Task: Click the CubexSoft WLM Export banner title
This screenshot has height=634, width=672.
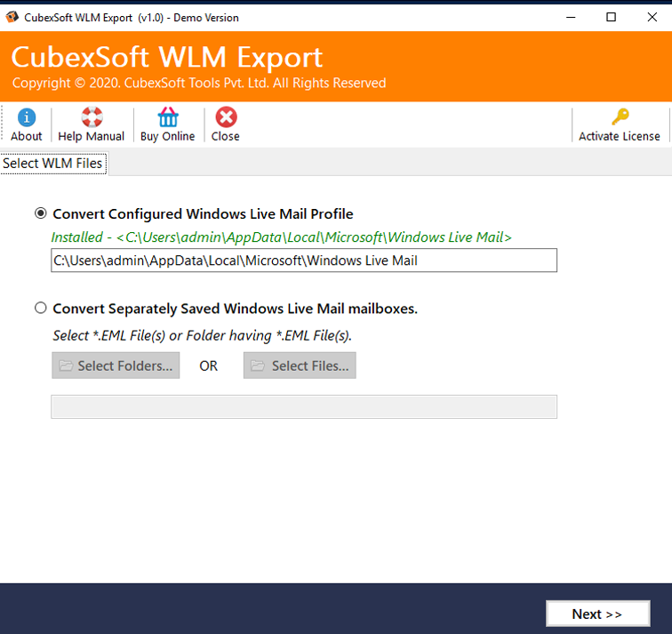Action: click(167, 57)
